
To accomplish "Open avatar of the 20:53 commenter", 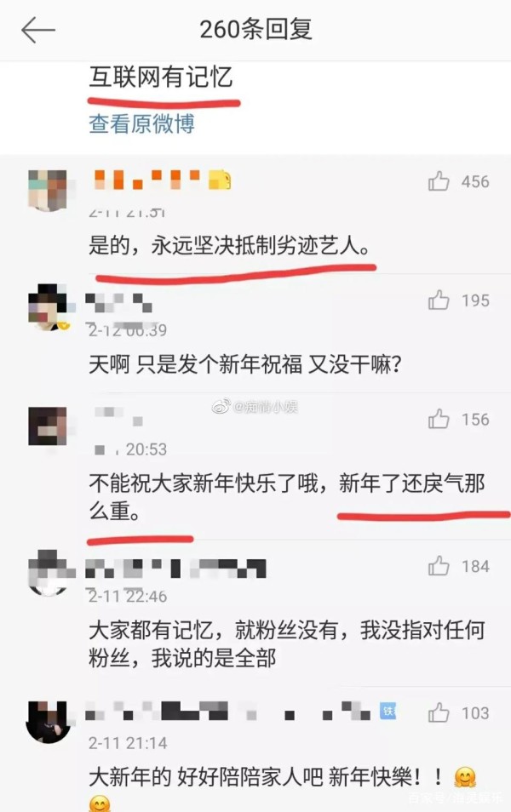I will pyautogui.click(x=47, y=426).
